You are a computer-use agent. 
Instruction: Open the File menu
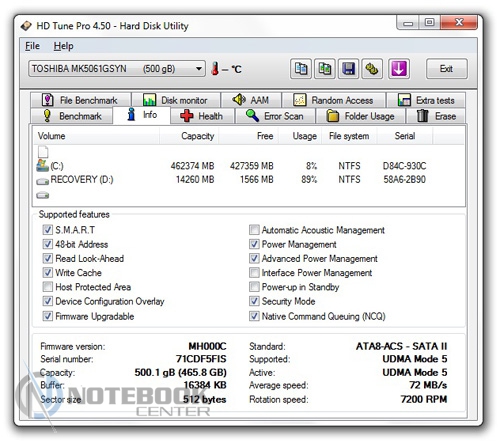[x=32, y=46]
